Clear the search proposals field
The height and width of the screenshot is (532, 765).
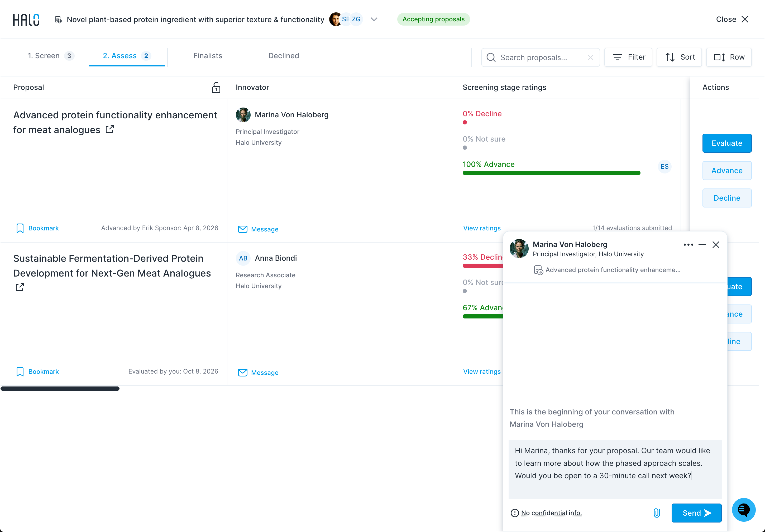(x=590, y=57)
